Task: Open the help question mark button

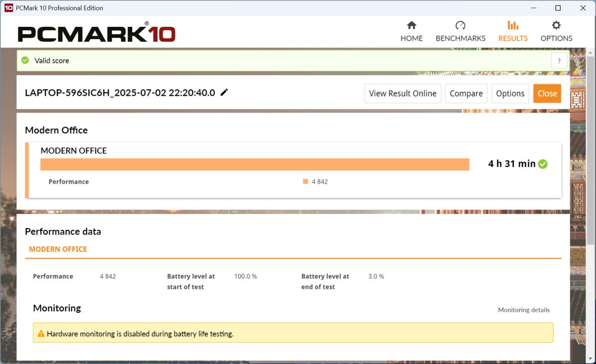Action: 559,61
